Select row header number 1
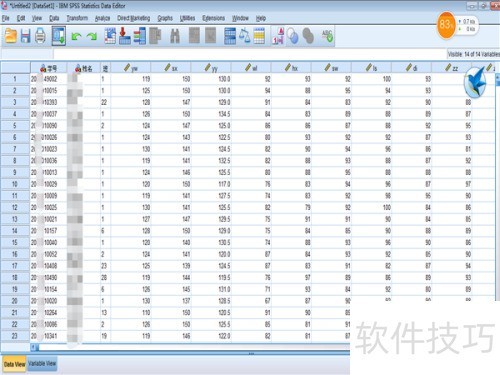The width and height of the screenshot is (500, 375). tap(15, 79)
